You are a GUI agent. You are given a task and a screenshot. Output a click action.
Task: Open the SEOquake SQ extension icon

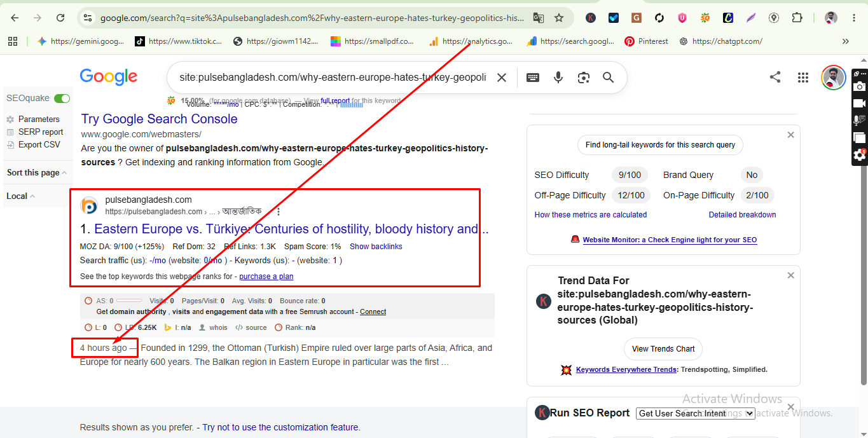[x=705, y=18]
